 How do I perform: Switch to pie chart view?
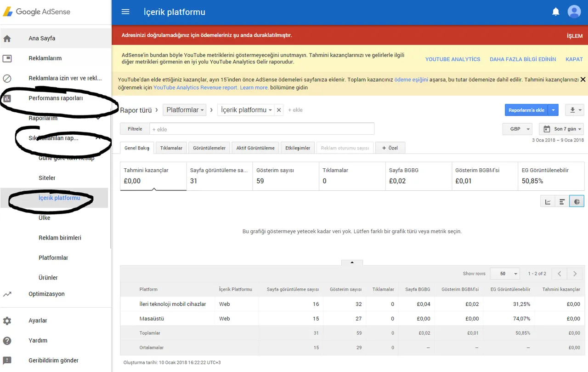pyautogui.click(x=577, y=201)
